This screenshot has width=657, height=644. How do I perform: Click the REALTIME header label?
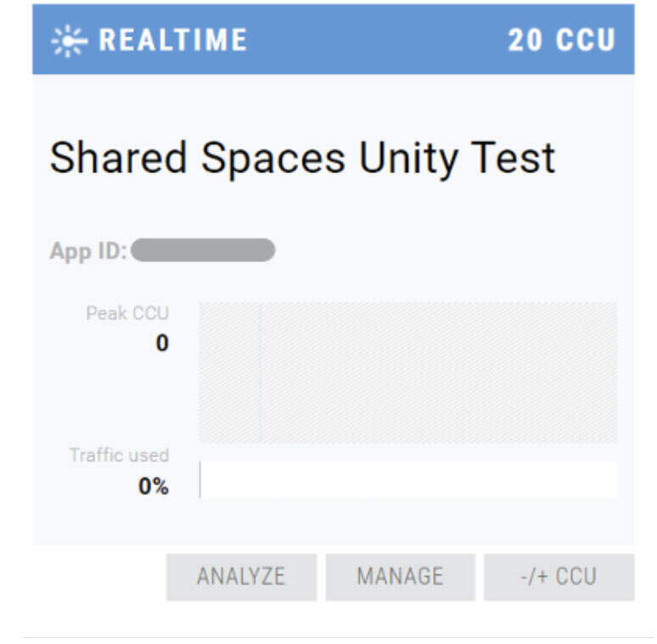click(172, 40)
